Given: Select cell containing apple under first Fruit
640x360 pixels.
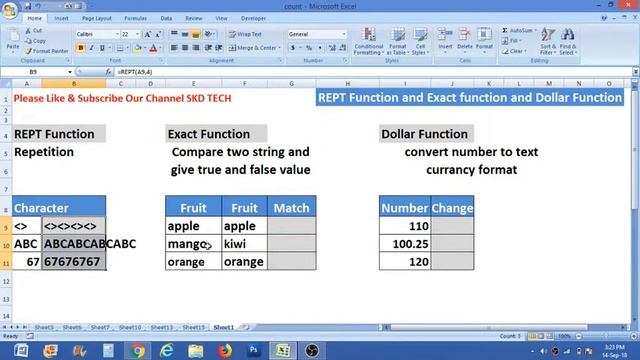Looking at the screenshot, I should pos(193,226).
